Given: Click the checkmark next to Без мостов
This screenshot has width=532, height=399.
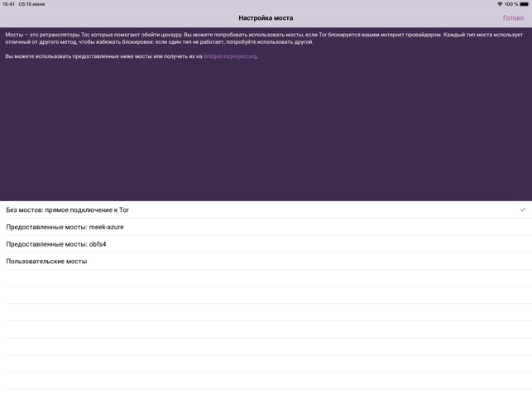Looking at the screenshot, I should click(x=523, y=209).
